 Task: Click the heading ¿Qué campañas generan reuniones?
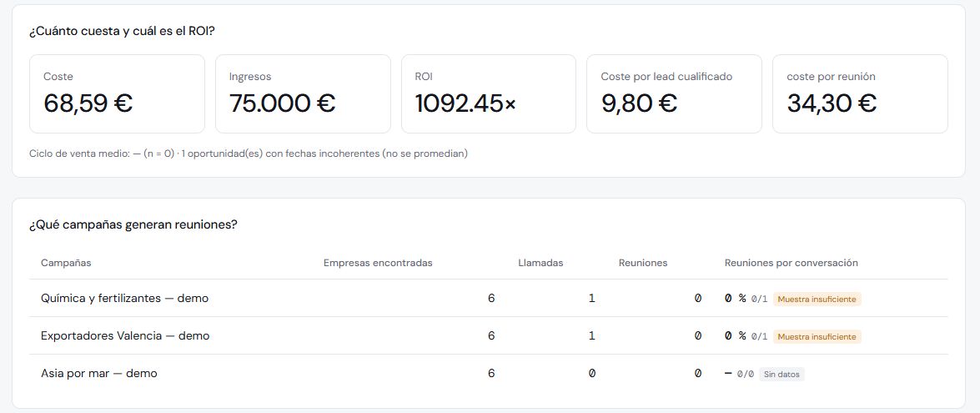[x=133, y=224]
